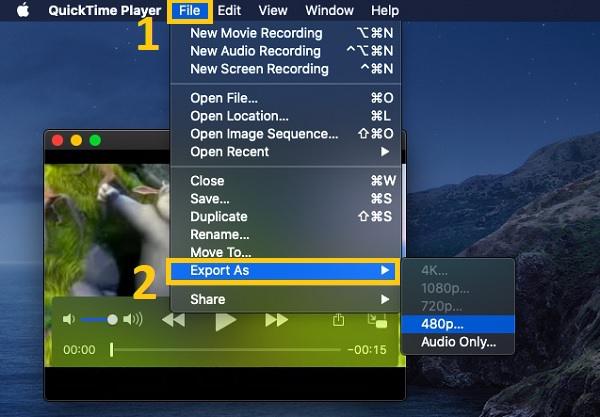Image resolution: width=600 pixels, height=417 pixels.
Task: Play the video
Action: [x=225, y=321]
